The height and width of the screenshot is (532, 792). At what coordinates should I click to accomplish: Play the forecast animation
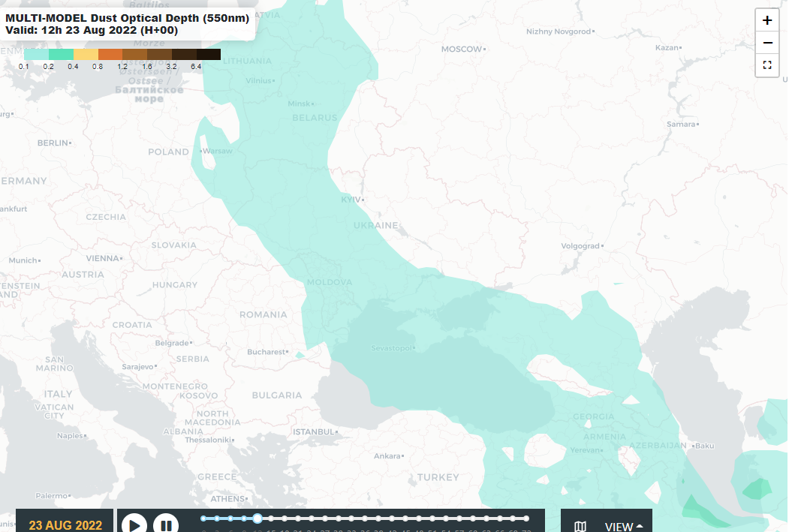[x=134, y=524]
